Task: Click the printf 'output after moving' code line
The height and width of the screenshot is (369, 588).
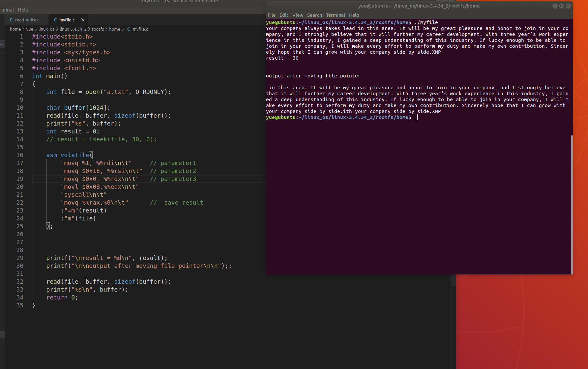Action: 139,266
